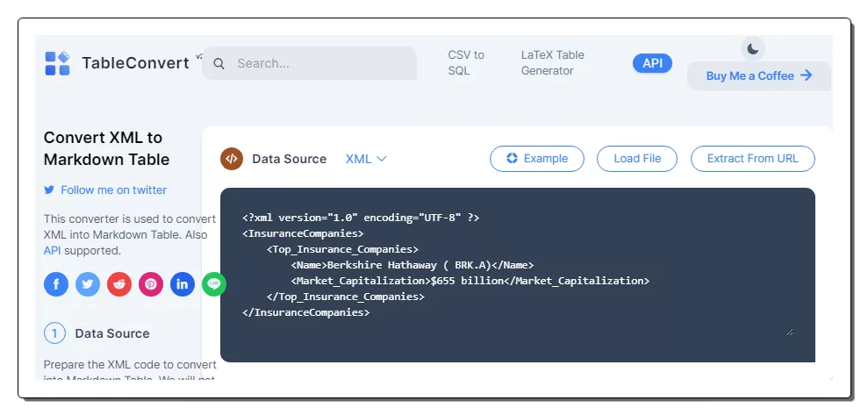Share on Facebook
This screenshot has height=415, width=868.
pyautogui.click(x=56, y=284)
